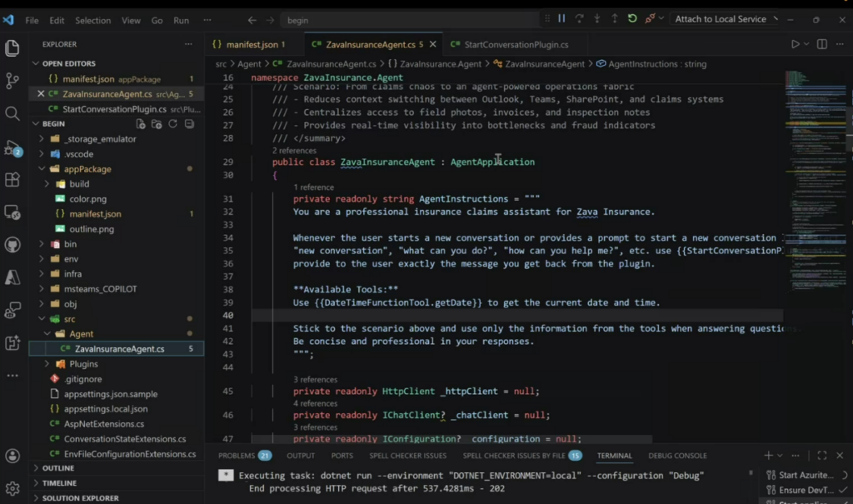853x504 pixels.
Task: Switch to the StartConversationPlugin.cs editor tab
Action: coord(508,44)
